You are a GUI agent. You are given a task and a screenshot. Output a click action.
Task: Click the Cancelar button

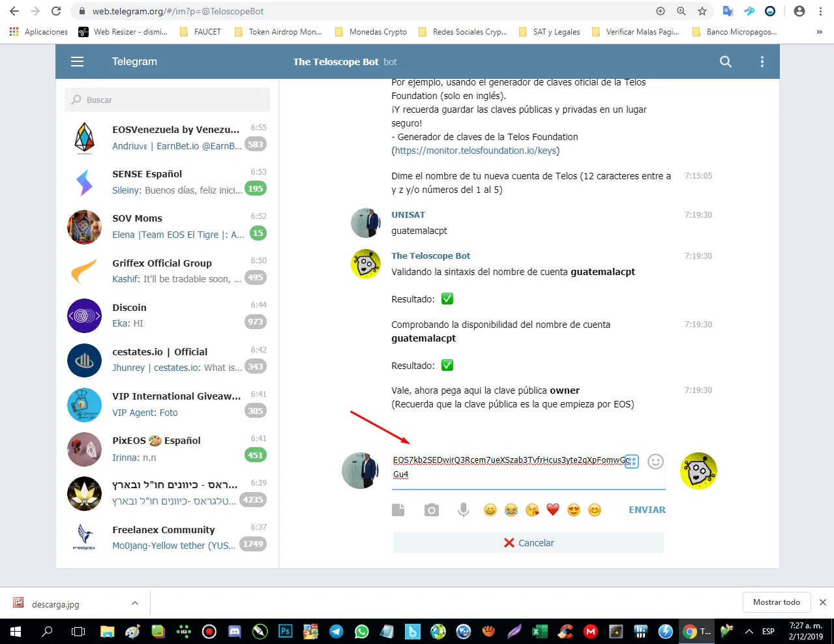[528, 543]
